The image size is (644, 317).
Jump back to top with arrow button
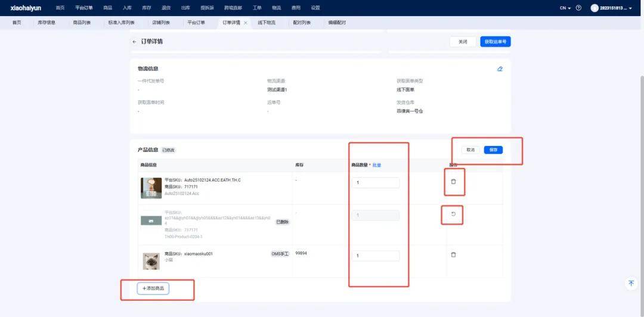coord(631,283)
